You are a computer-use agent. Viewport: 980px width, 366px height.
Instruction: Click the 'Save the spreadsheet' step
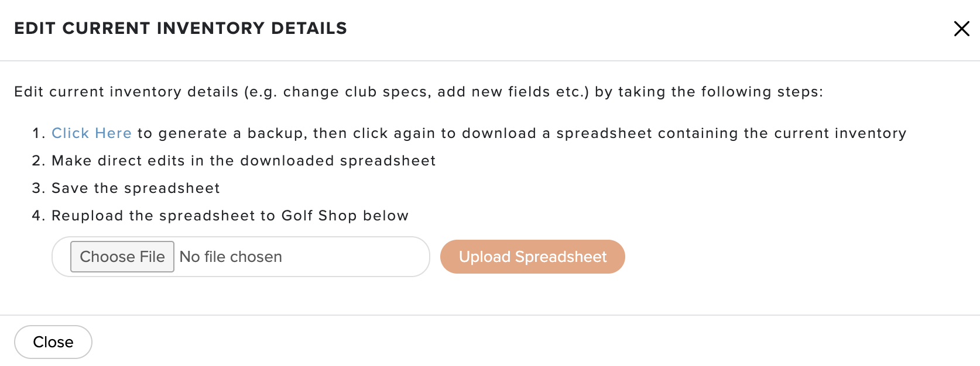[136, 188]
